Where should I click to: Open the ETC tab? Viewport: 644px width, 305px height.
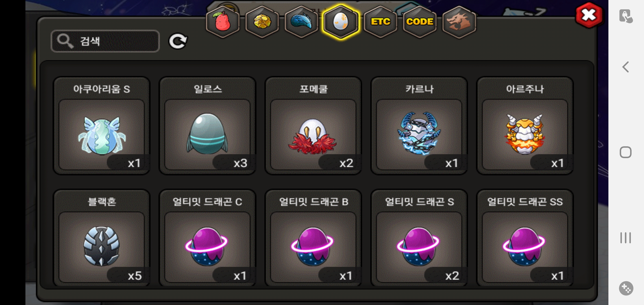(x=380, y=22)
